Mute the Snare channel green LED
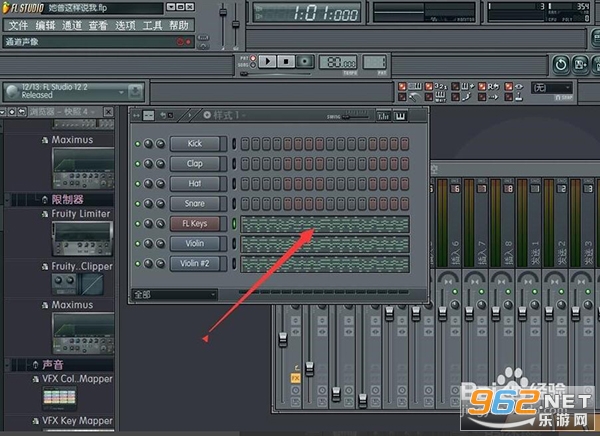600x436 pixels. tap(137, 204)
